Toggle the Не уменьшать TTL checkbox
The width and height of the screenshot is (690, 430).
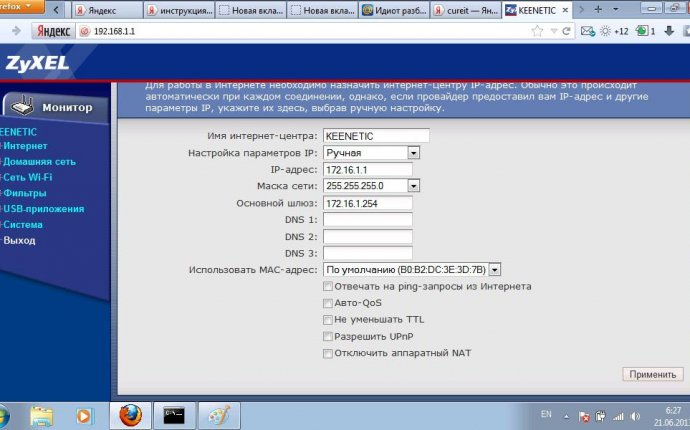pos(328,320)
